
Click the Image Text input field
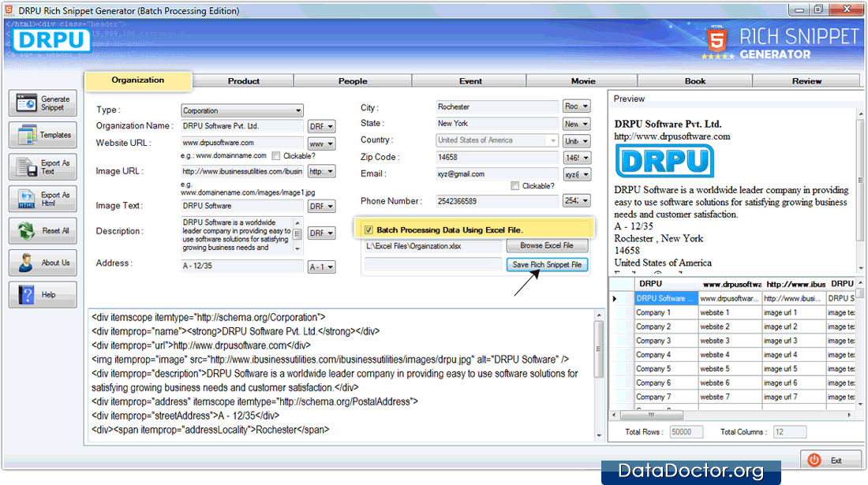click(242, 206)
